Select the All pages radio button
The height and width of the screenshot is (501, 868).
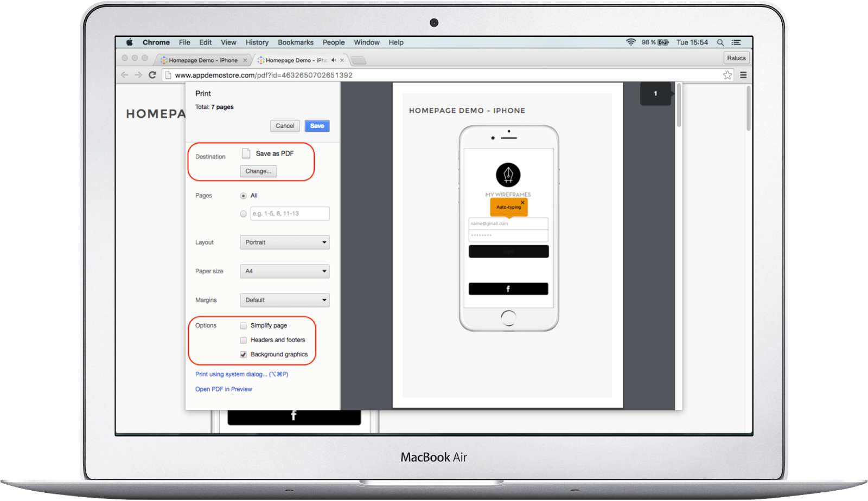[x=243, y=196]
